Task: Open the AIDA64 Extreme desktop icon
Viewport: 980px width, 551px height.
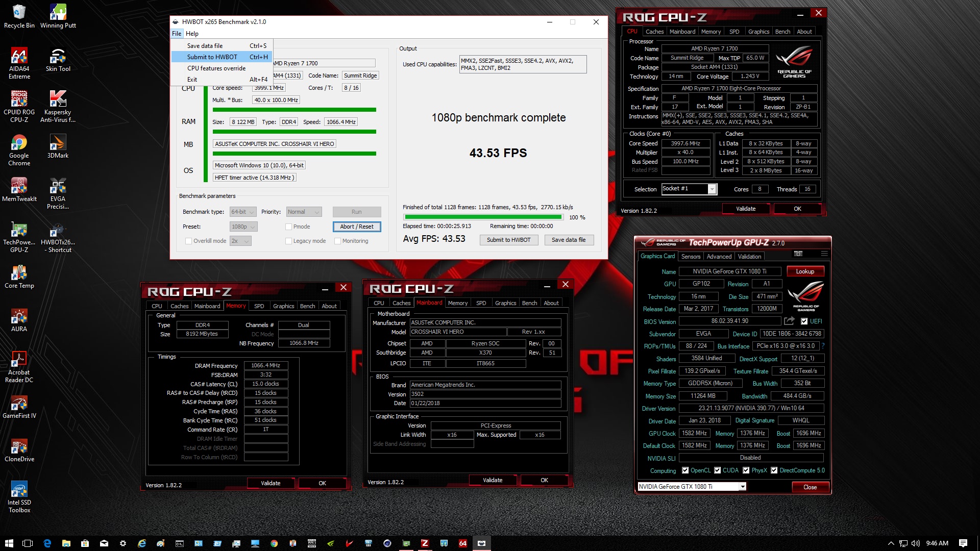Action: [x=19, y=63]
